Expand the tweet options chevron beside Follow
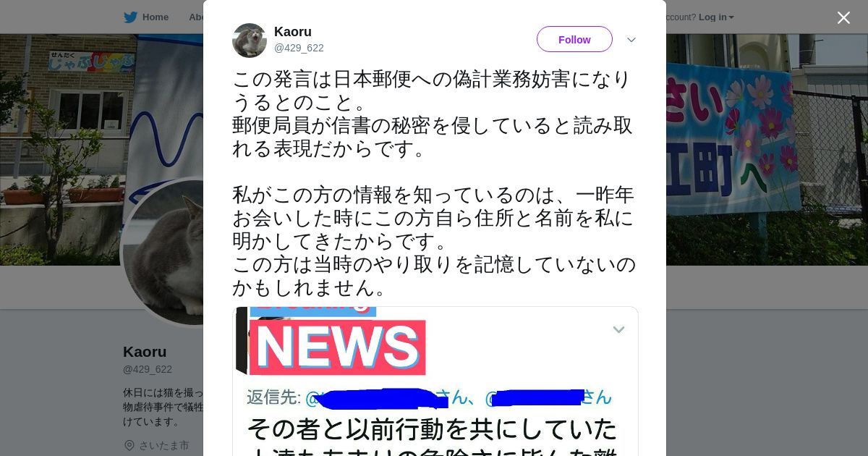The image size is (868, 456). [631, 40]
